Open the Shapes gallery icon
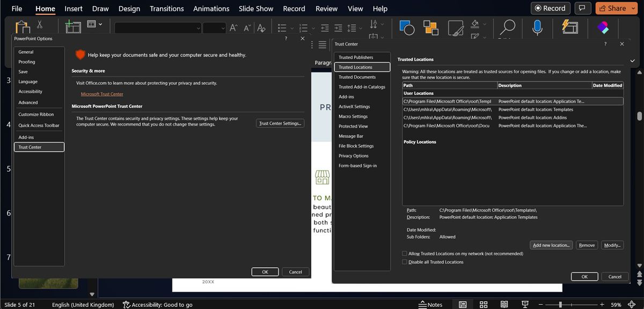This screenshot has height=309, width=644. [407, 27]
